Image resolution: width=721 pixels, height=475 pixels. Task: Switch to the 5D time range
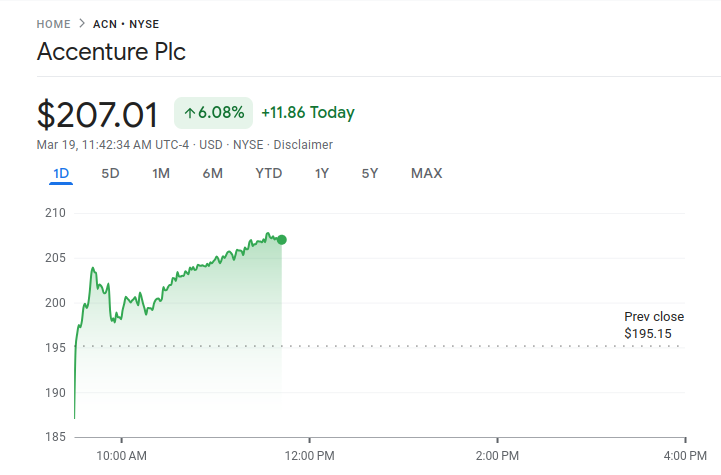[x=110, y=173]
